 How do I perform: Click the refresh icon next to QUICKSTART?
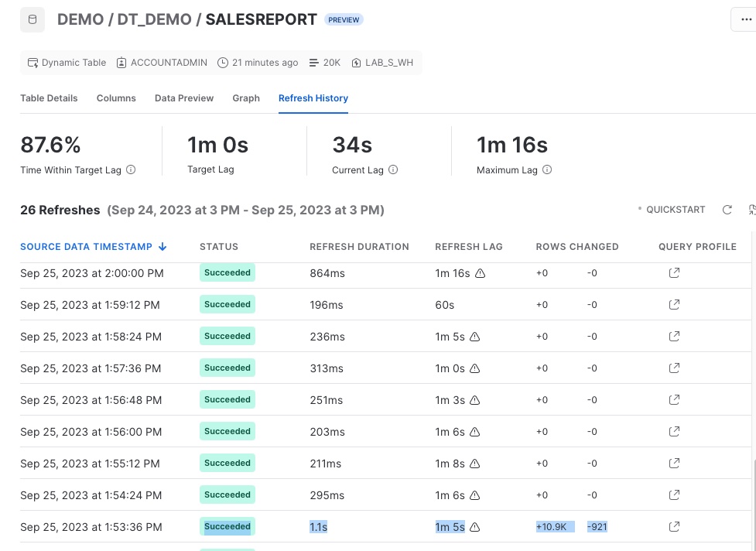pyautogui.click(x=727, y=210)
